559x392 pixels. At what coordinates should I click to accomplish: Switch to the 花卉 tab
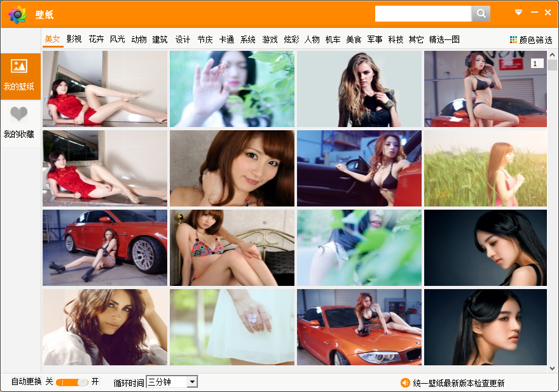[96, 39]
